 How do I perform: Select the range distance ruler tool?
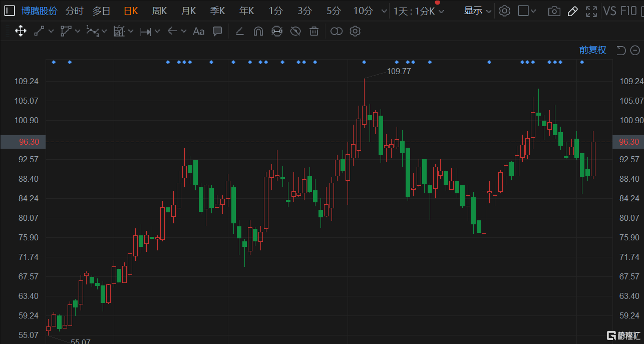coord(146,32)
